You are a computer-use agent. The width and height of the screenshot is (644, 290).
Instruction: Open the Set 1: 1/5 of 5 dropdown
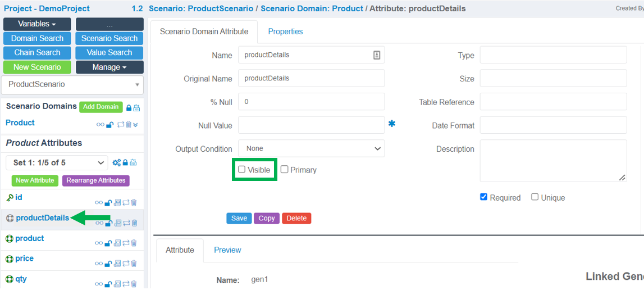pyautogui.click(x=57, y=162)
